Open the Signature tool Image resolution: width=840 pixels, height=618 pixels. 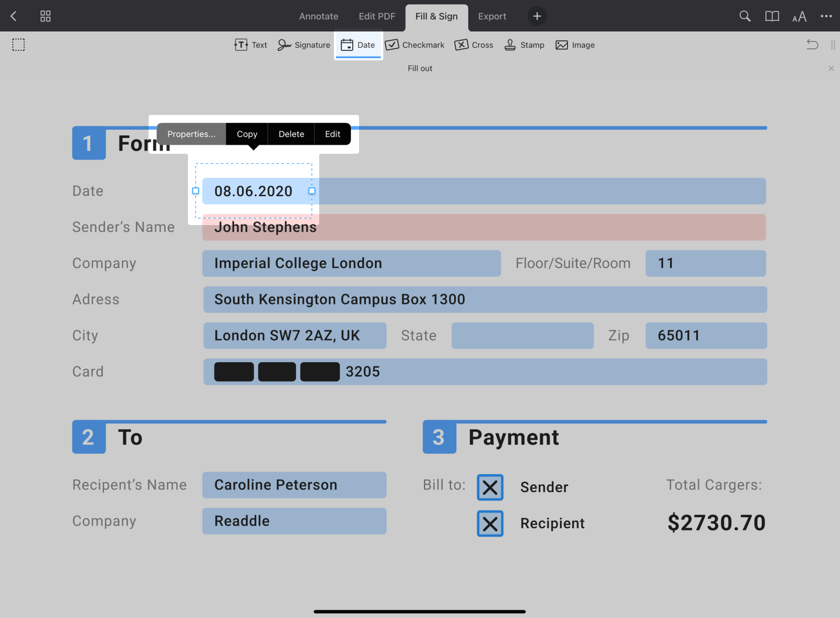(x=303, y=45)
